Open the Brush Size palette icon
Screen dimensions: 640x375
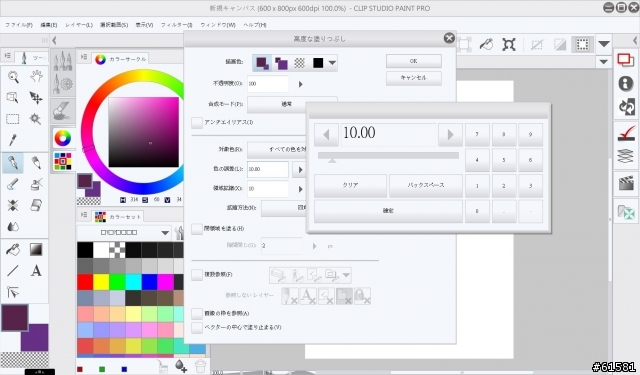63,111
